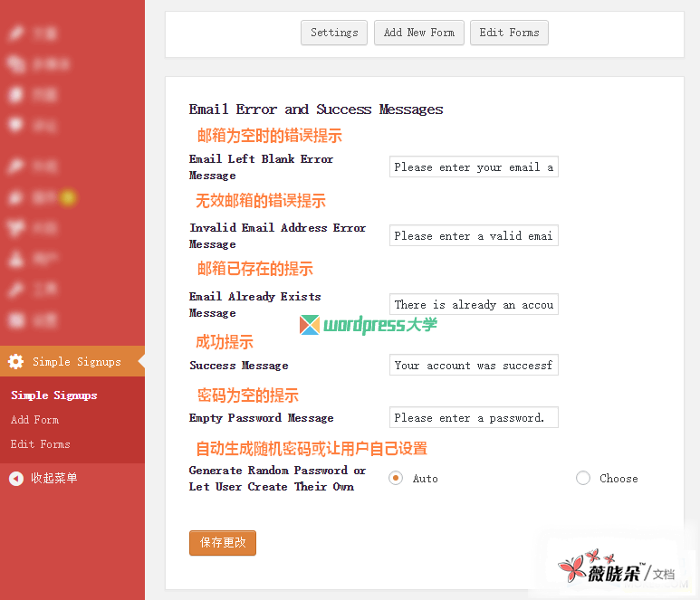Select the Auto password radio button
700x600 pixels.
tap(396, 478)
